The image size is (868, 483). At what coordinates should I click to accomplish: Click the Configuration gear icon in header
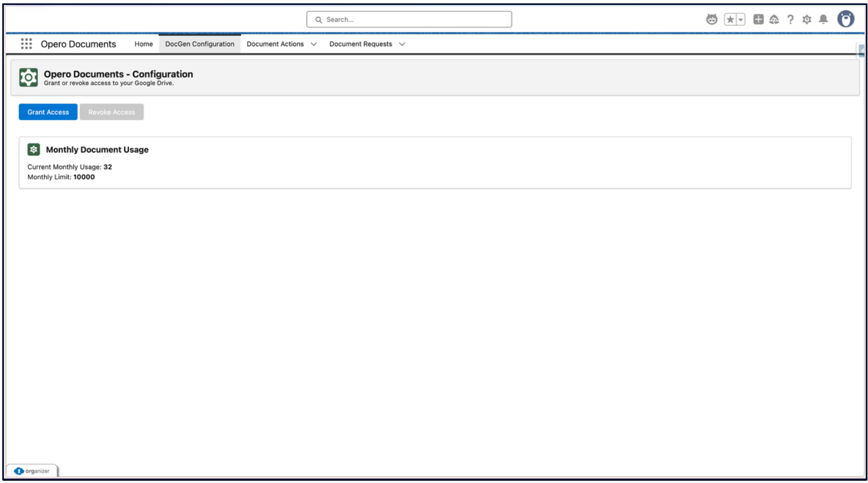point(28,77)
